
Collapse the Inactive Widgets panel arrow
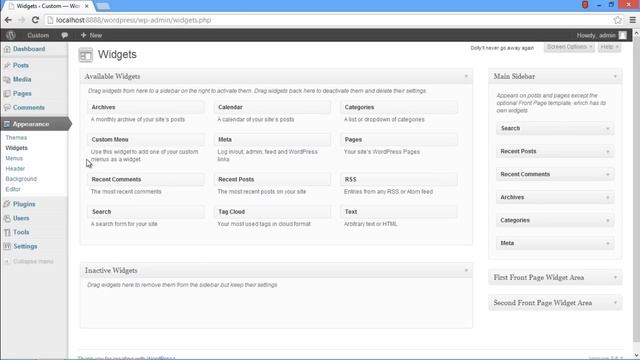tap(466, 270)
